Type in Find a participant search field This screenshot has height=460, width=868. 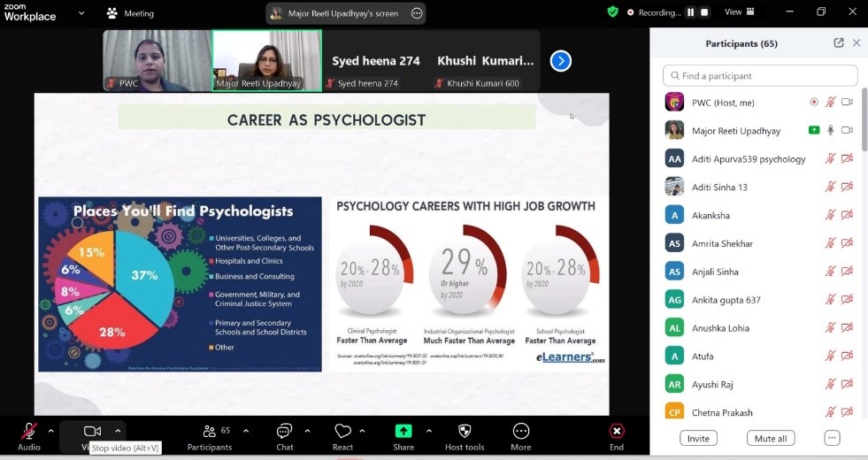point(760,76)
